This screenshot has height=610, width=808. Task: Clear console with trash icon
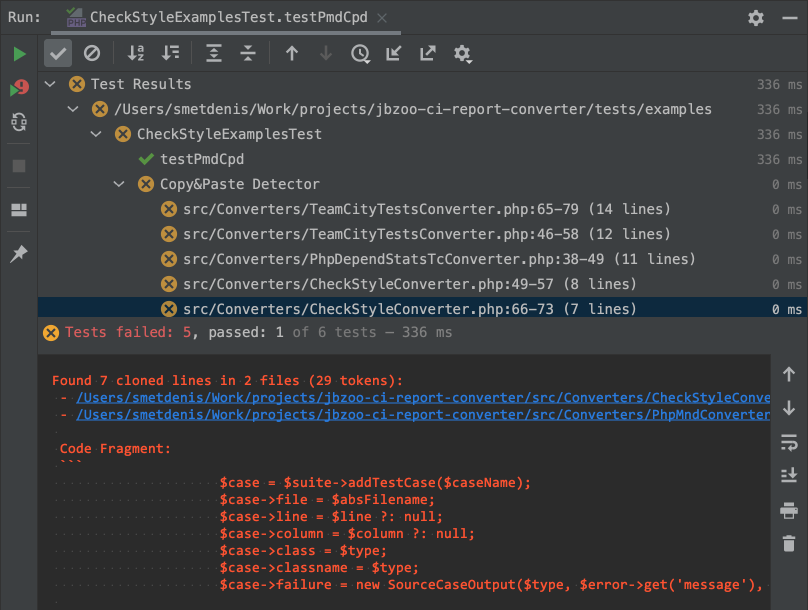tap(788, 544)
